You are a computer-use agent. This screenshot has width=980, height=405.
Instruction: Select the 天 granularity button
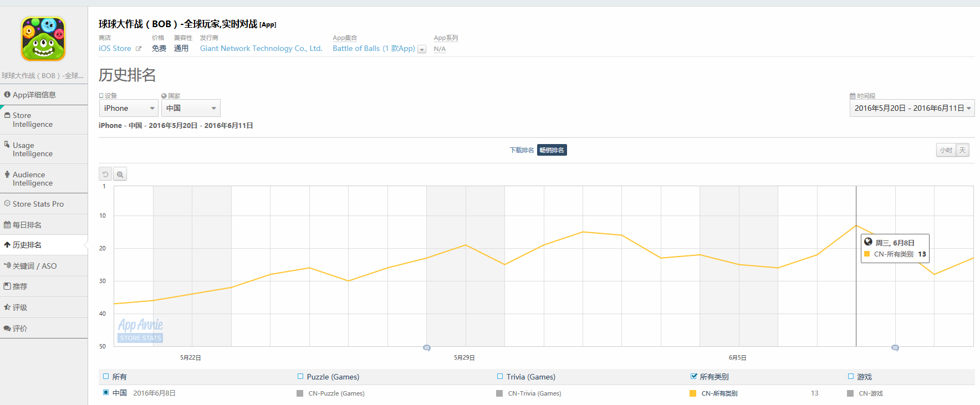[x=962, y=150]
